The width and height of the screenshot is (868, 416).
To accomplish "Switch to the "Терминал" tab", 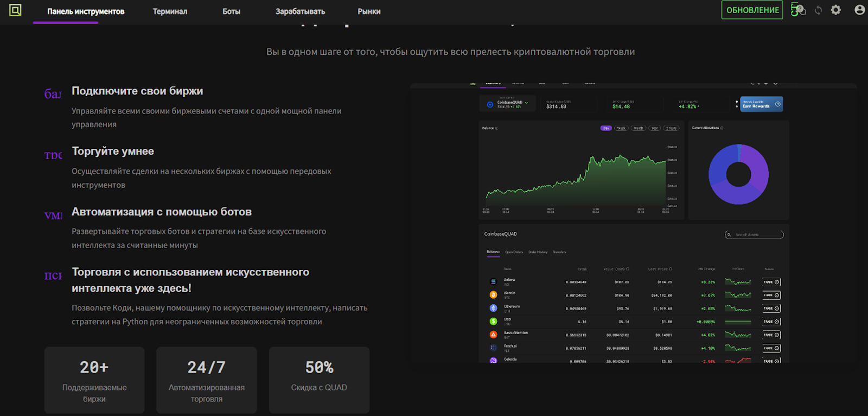I will (170, 11).
